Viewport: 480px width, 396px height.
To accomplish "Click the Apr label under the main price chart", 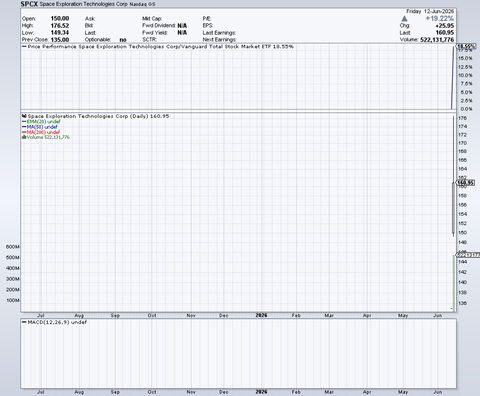I will click(367, 315).
